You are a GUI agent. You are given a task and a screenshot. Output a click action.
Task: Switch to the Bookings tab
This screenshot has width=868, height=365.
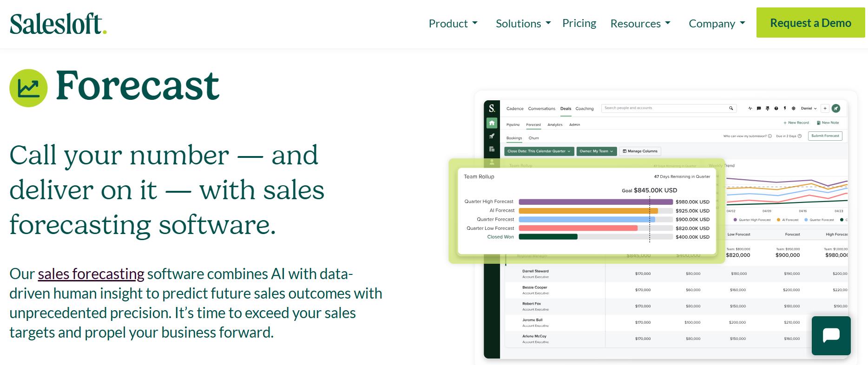(514, 138)
